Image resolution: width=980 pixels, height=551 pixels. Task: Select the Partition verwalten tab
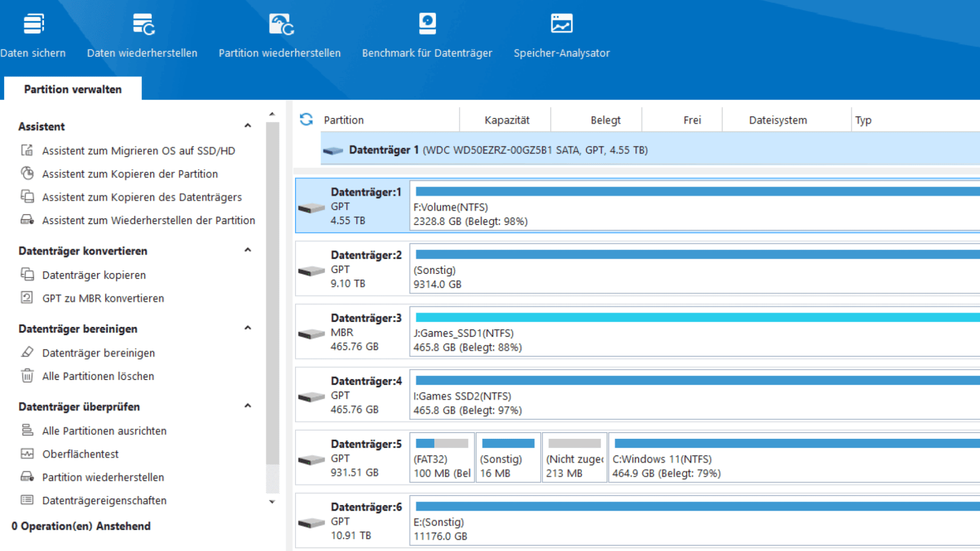click(x=73, y=89)
